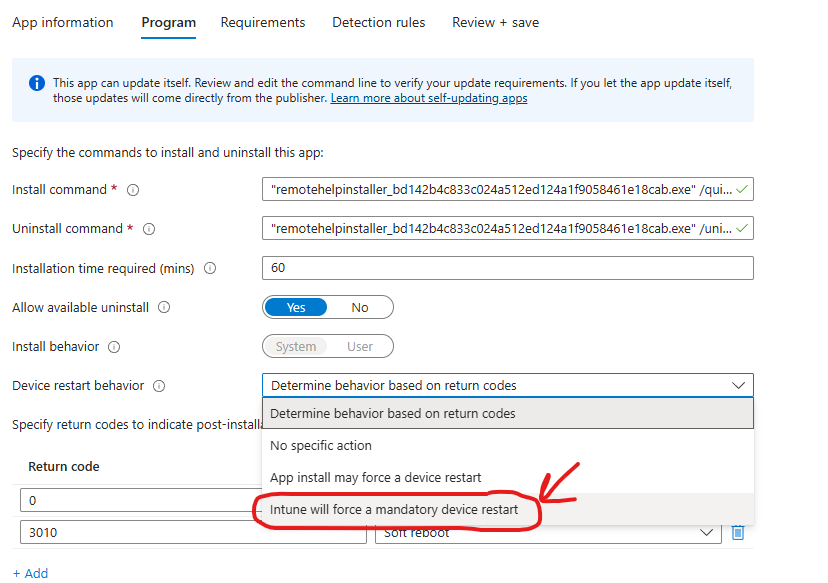Set Allow available uninstall to Yes
Image resolution: width=828 pixels, height=583 pixels.
coord(296,307)
